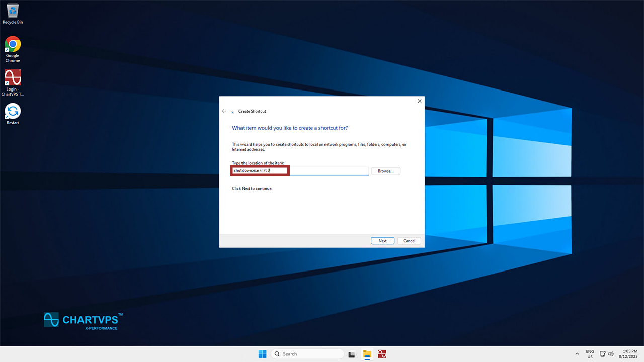644x362 pixels.
Task: Expand the hidden system tray icons
Action: [577, 354]
